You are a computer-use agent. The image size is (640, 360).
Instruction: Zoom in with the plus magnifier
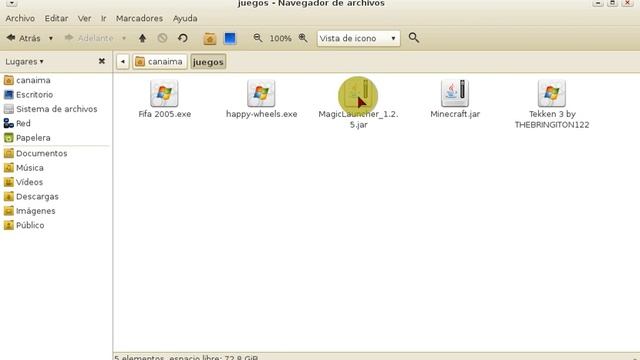(x=303, y=38)
